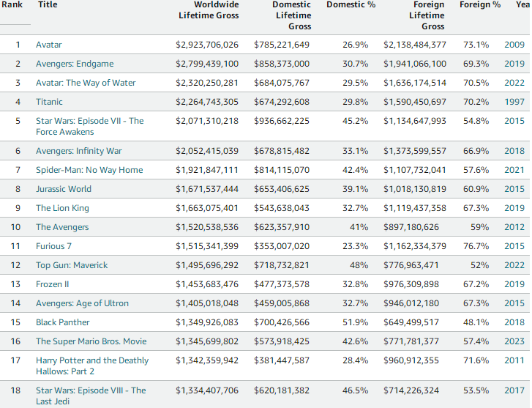The height and width of the screenshot is (408, 532).
Task: Click Furious 7's worldwide gross cell
Action: point(207,246)
